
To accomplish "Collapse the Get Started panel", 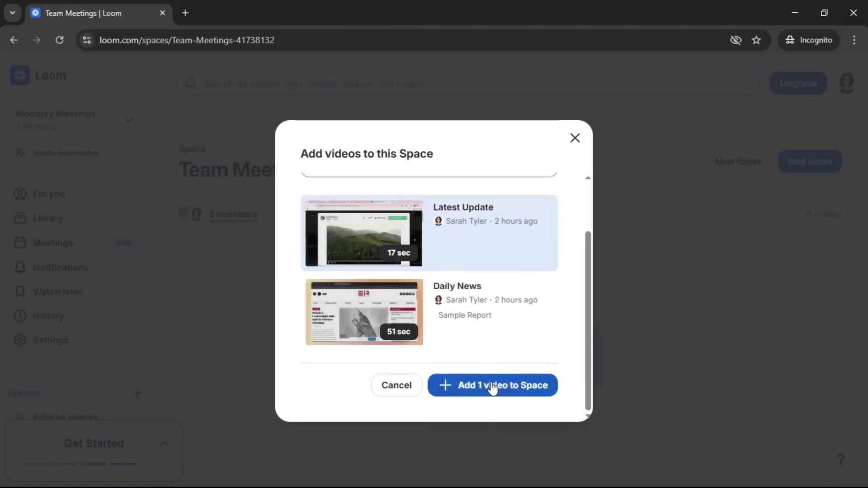I will [165, 443].
